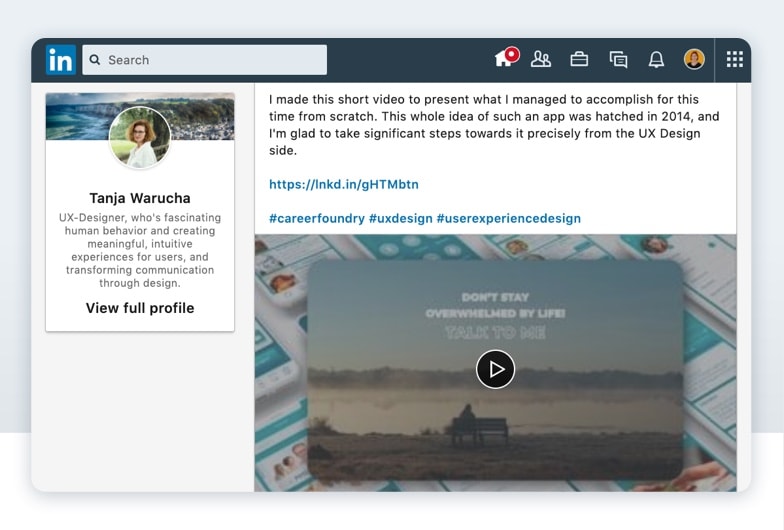Select the #careerfoundry hashtag

[316, 218]
